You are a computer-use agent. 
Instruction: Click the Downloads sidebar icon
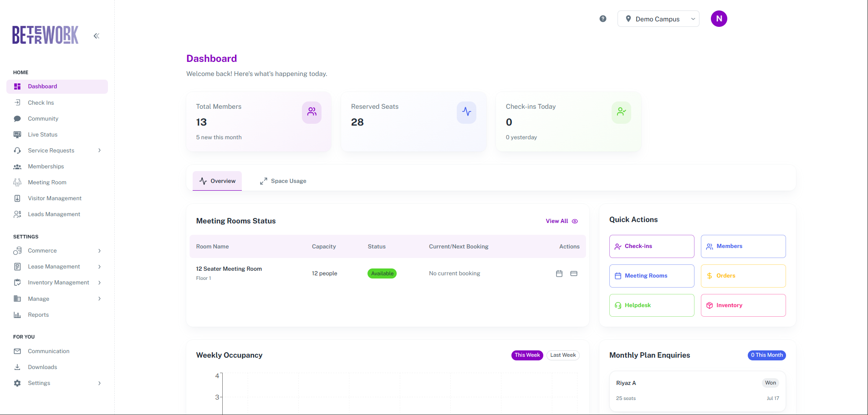point(17,367)
